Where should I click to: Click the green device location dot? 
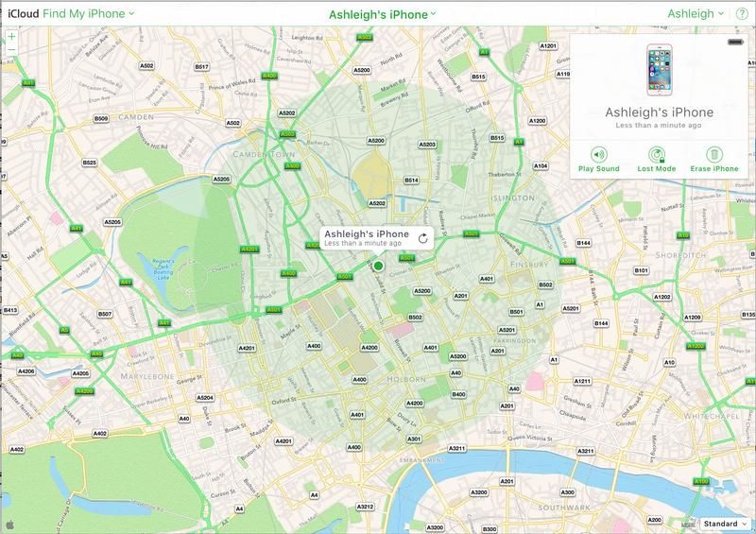(x=379, y=266)
